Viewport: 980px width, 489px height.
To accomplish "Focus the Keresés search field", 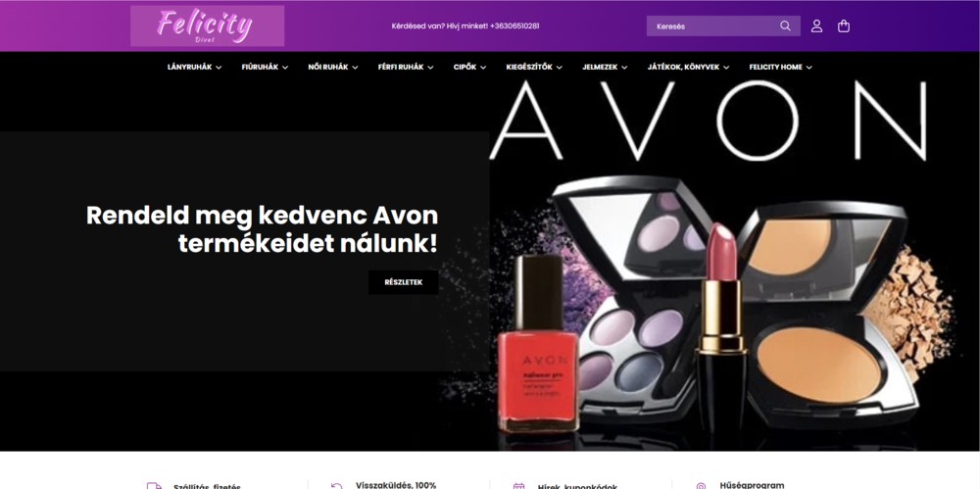I will [712, 26].
